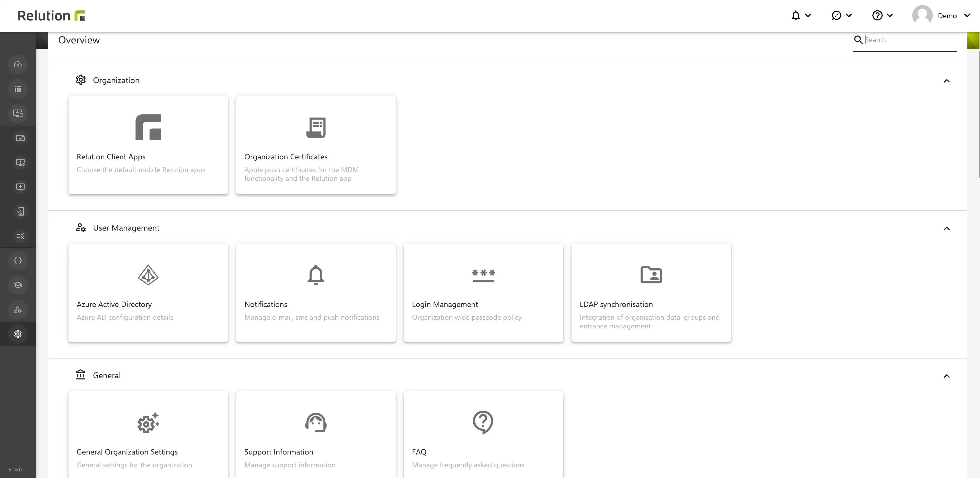Image resolution: width=980 pixels, height=478 pixels.
Task: Click the User Management section heading icon
Action: tap(81, 228)
